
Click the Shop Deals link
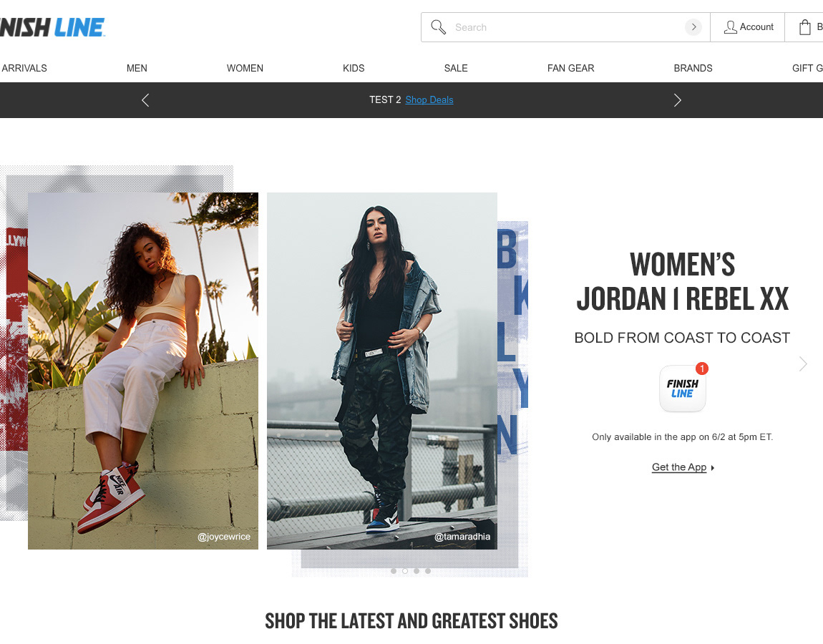pyautogui.click(x=429, y=99)
